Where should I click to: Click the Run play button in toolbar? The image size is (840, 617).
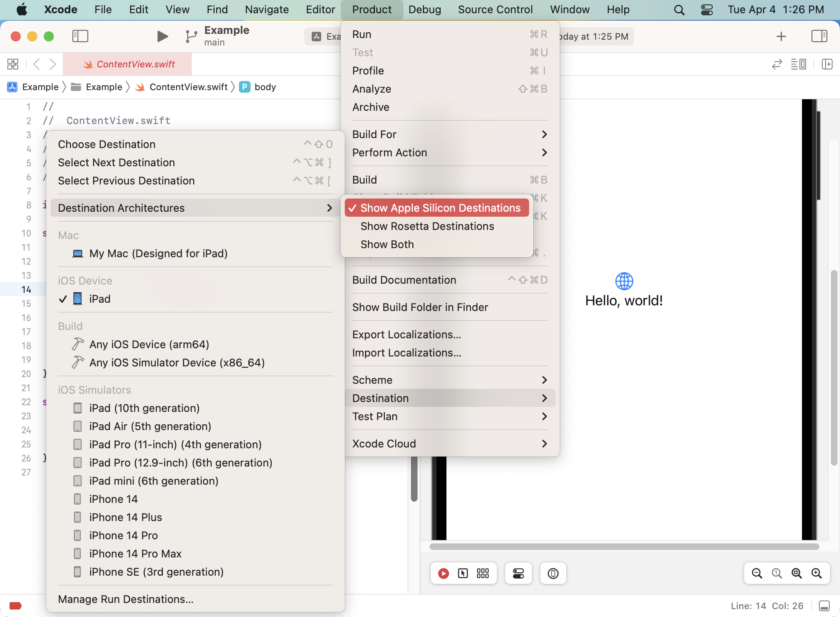(x=162, y=36)
